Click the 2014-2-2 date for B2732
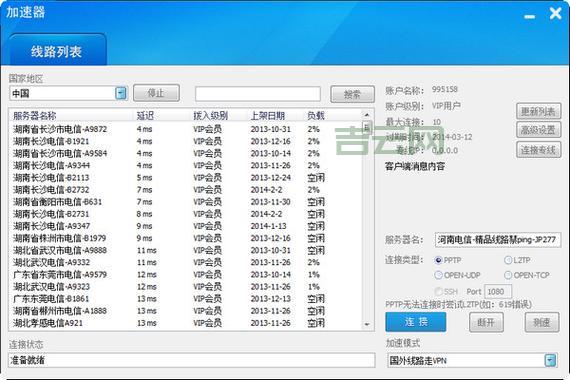 [266, 189]
